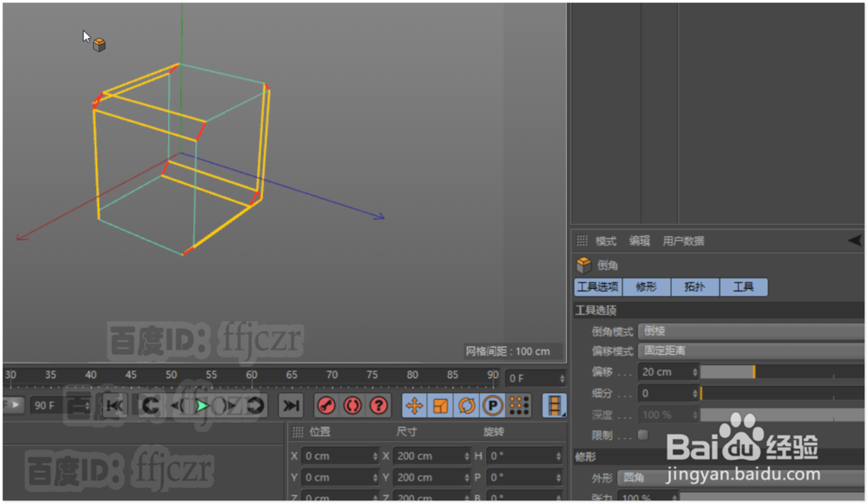The height and width of the screenshot is (504, 868).
Task: Click the current frame field 0 F
Action: tap(531, 378)
